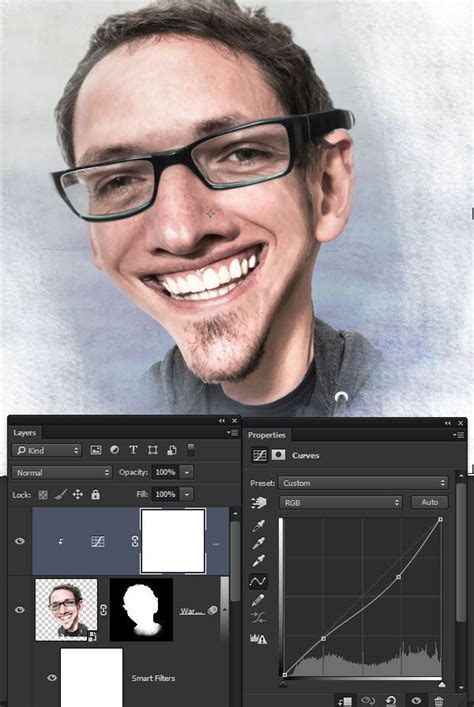Lock image pixels with brush icon
The image size is (474, 707).
point(60,495)
